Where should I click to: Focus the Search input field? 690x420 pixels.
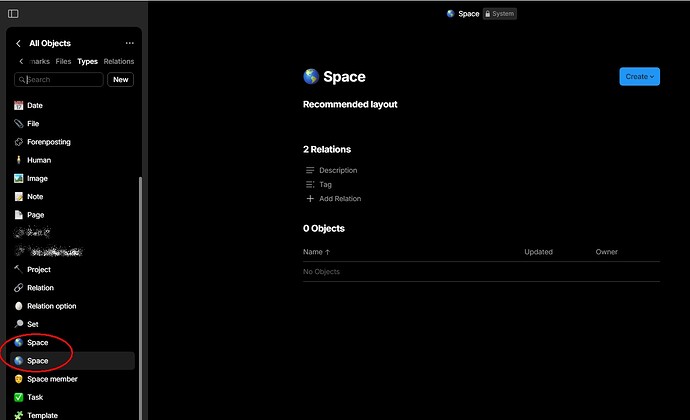(x=59, y=80)
